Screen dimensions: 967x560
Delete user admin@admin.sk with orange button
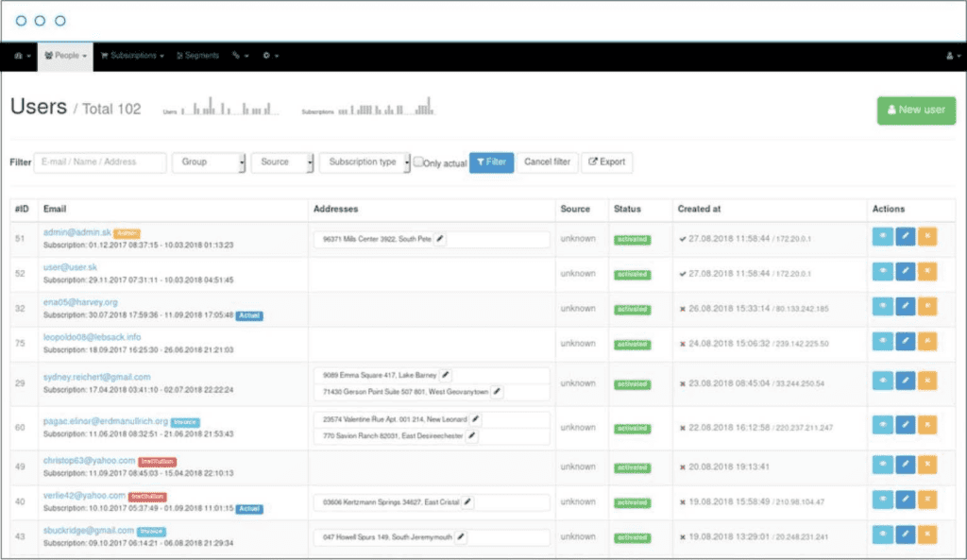tap(927, 237)
